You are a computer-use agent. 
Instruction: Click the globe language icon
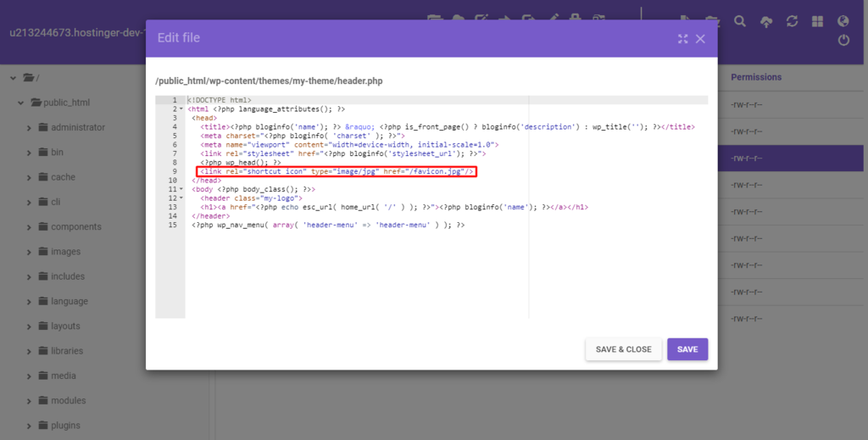[843, 21]
